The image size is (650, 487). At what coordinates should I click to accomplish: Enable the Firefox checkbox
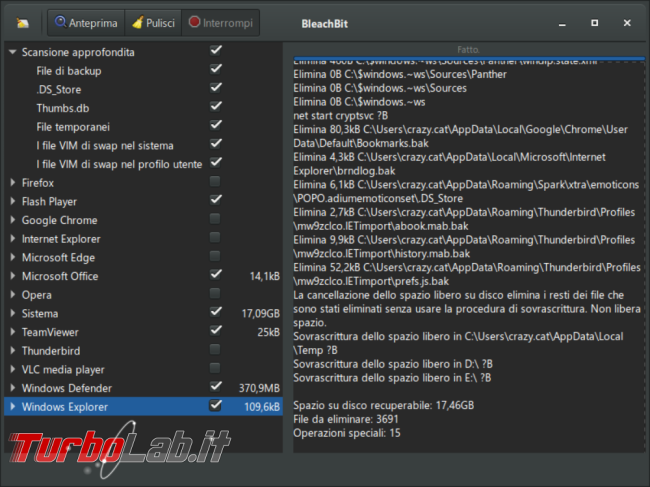pos(215,181)
